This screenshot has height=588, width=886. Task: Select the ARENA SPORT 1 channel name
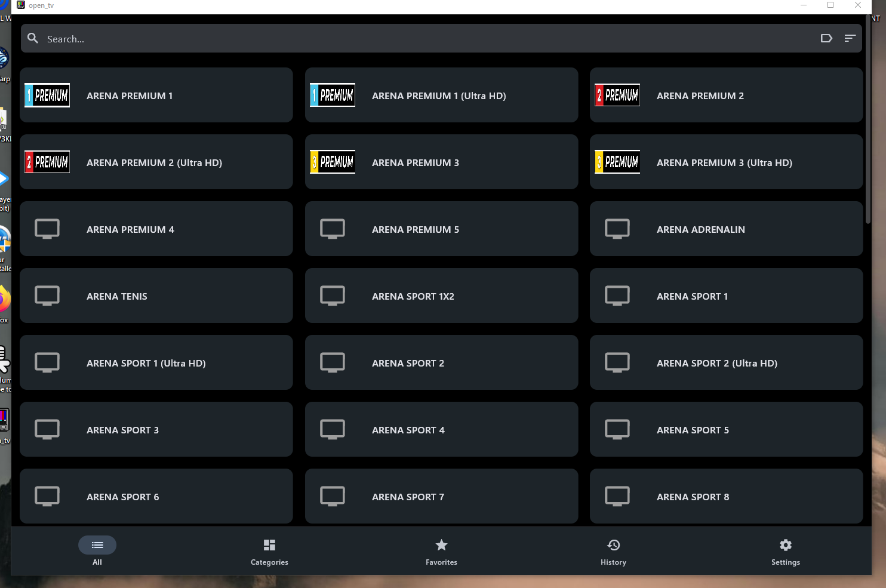point(693,296)
